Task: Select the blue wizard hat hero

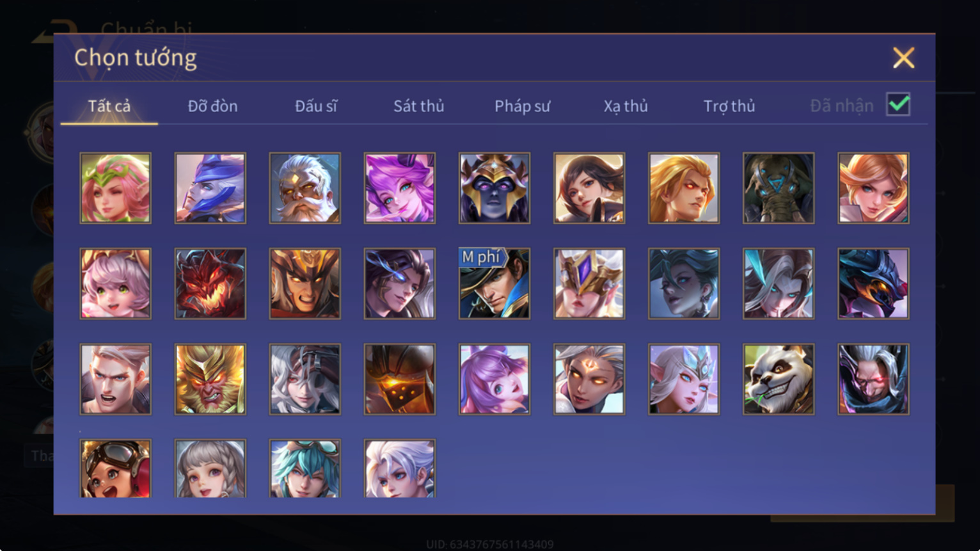Action: [x=210, y=188]
